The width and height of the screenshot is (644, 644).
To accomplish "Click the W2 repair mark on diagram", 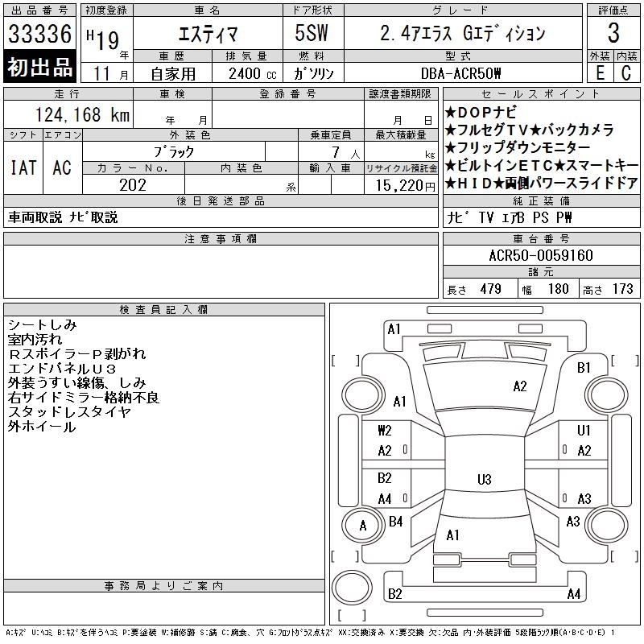I will 385,431.
